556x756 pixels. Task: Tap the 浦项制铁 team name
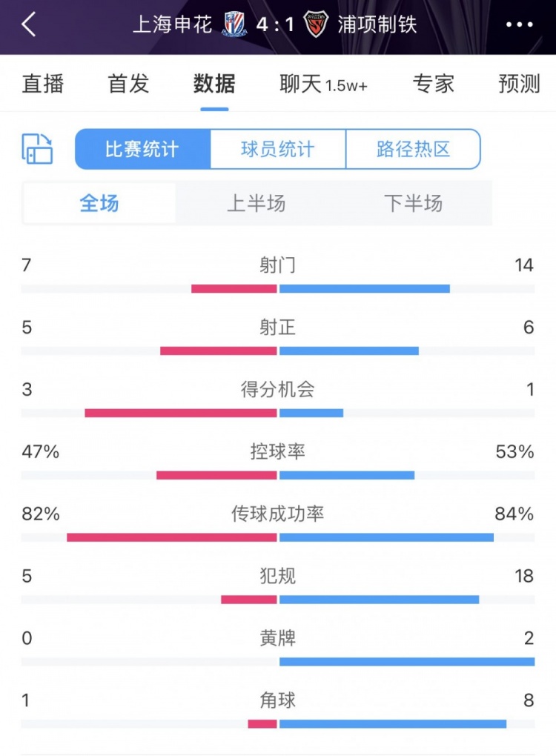point(377,24)
